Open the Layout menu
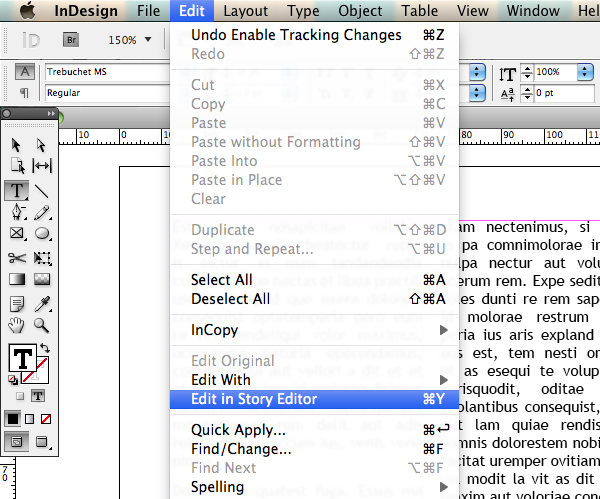Screen dimensions: 600x499 [246, 11]
